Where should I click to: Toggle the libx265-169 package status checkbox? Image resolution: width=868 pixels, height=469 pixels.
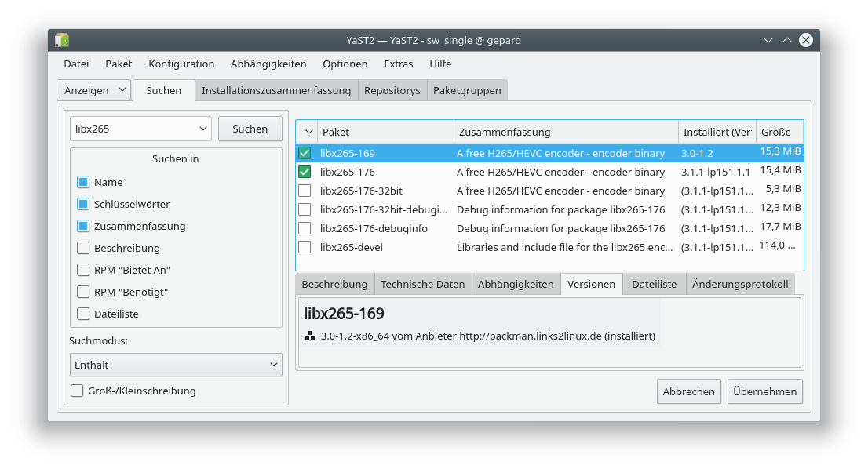[305, 153]
